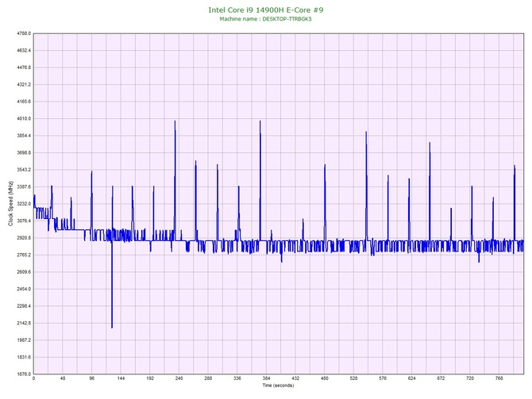Click the 2609.6 y-axis value
The height and width of the screenshot is (399, 532).
click(24, 272)
